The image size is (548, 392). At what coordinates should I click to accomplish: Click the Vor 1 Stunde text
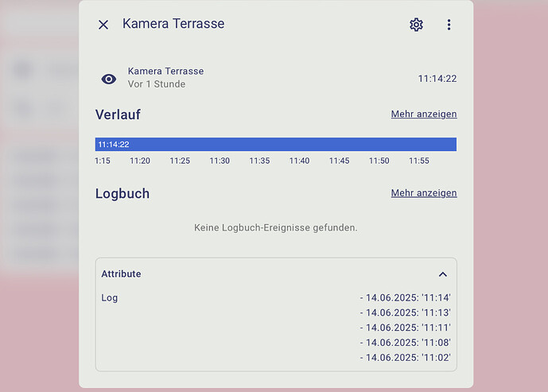coord(157,84)
